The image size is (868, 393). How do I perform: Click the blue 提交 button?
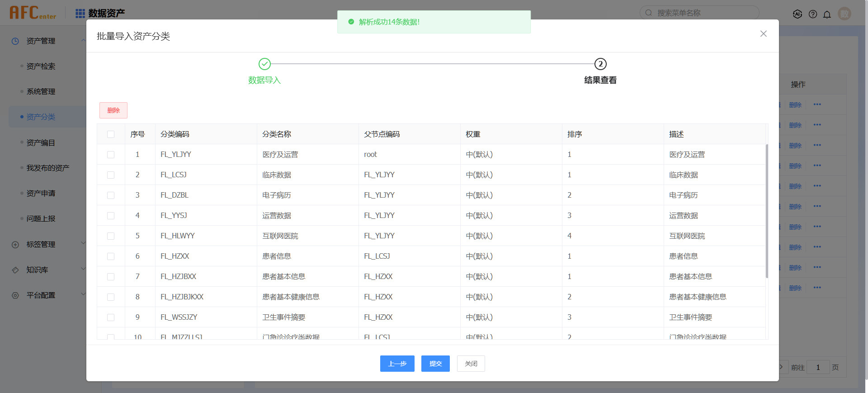(x=435, y=364)
